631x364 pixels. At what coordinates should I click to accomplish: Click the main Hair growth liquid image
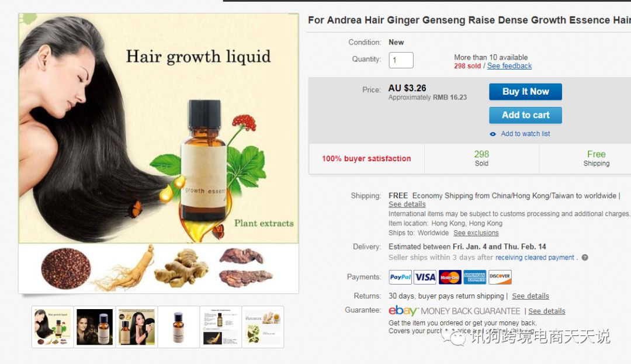(x=158, y=153)
